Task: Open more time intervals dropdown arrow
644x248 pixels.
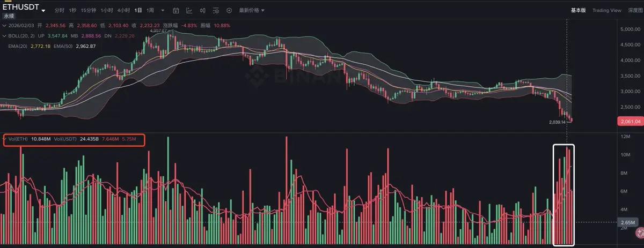Action: (163, 11)
